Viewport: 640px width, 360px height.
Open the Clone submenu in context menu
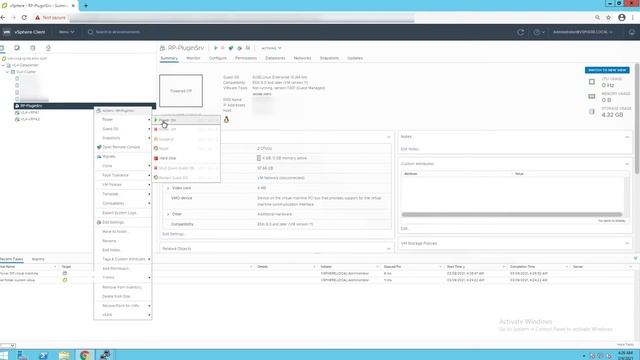(123, 166)
